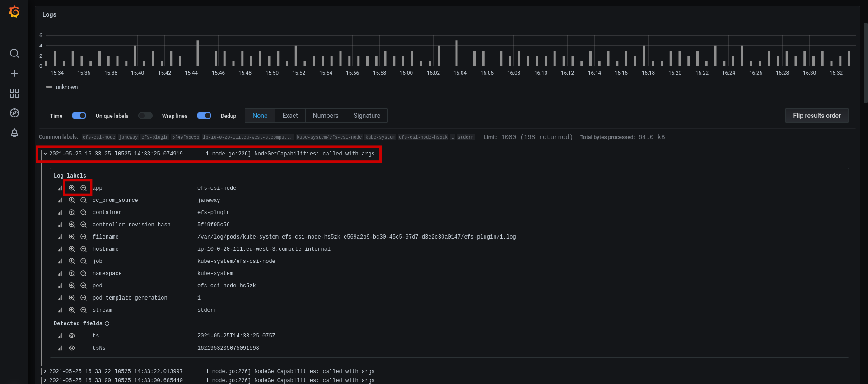This screenshot has height=384, width=868.
Task: Show statistics for the filename label
Action: click(60, 237)
